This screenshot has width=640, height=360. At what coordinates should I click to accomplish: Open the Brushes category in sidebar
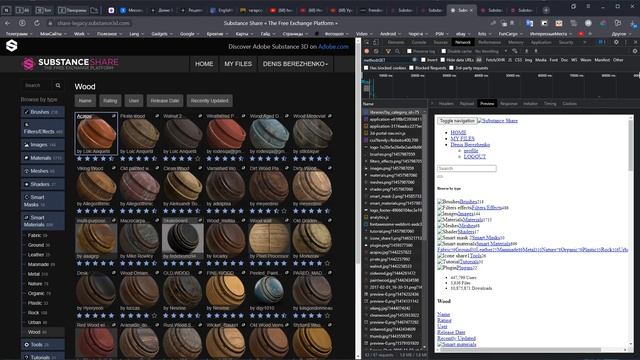[42, 112]
